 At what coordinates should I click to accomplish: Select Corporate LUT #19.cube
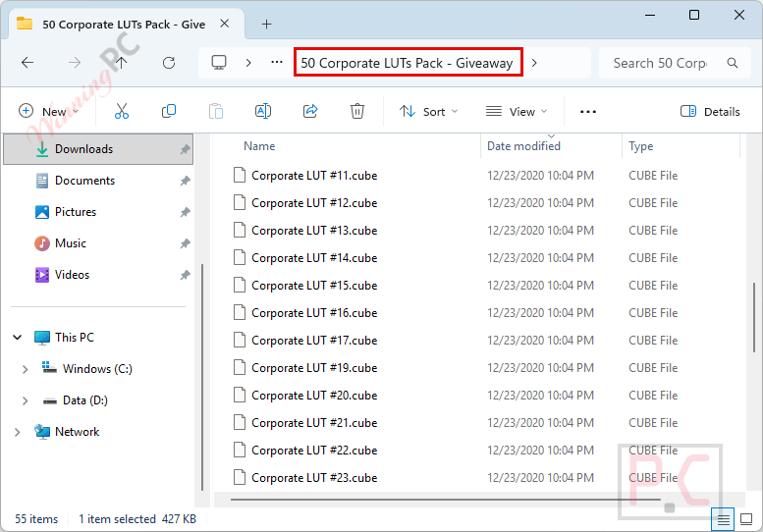[314, 368]
